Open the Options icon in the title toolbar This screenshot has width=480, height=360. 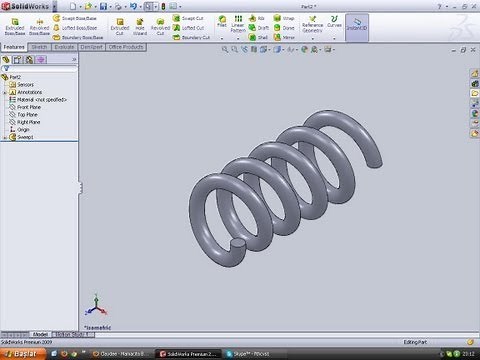click(x=173, y=6)
